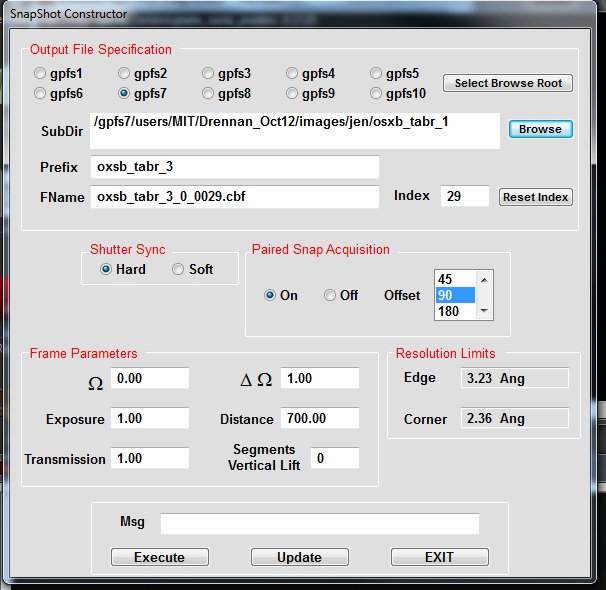This screenshot has width=606, height=590.
Task: Turn Paired Snap Acquisition Off
Action: (x=330, y=296)
